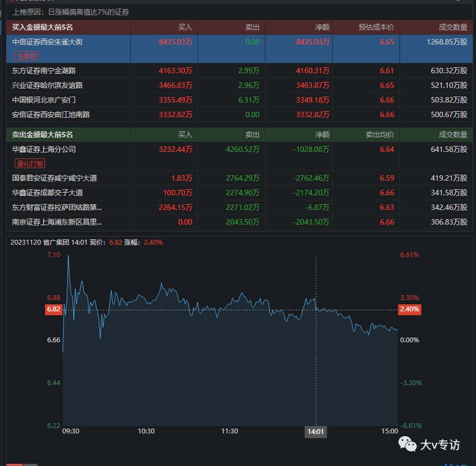Open 华鑫证券成都交子大道 seat name
Viewport: 476px width, 466px height.
click(47, 193)
